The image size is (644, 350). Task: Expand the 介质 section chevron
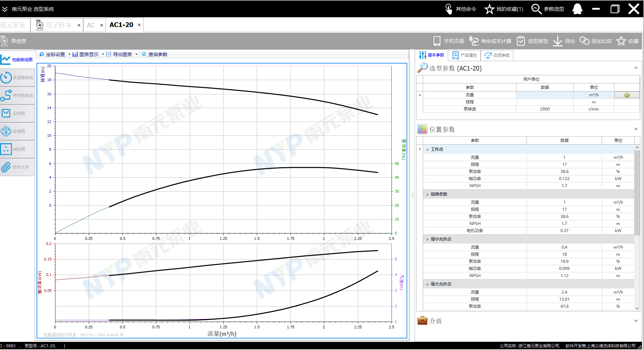(x=636, y=321)
